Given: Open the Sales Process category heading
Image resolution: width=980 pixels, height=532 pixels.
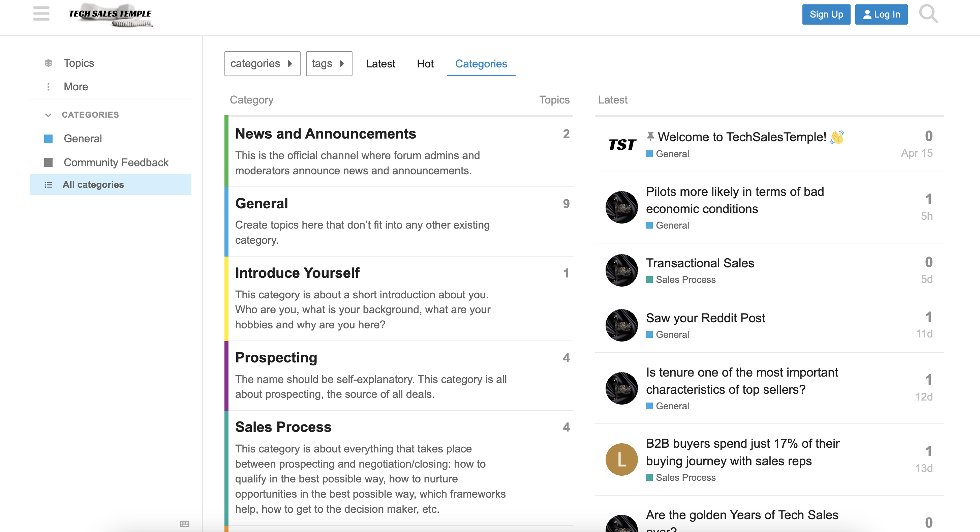Looking at the screenshot, I should [283, 427].
